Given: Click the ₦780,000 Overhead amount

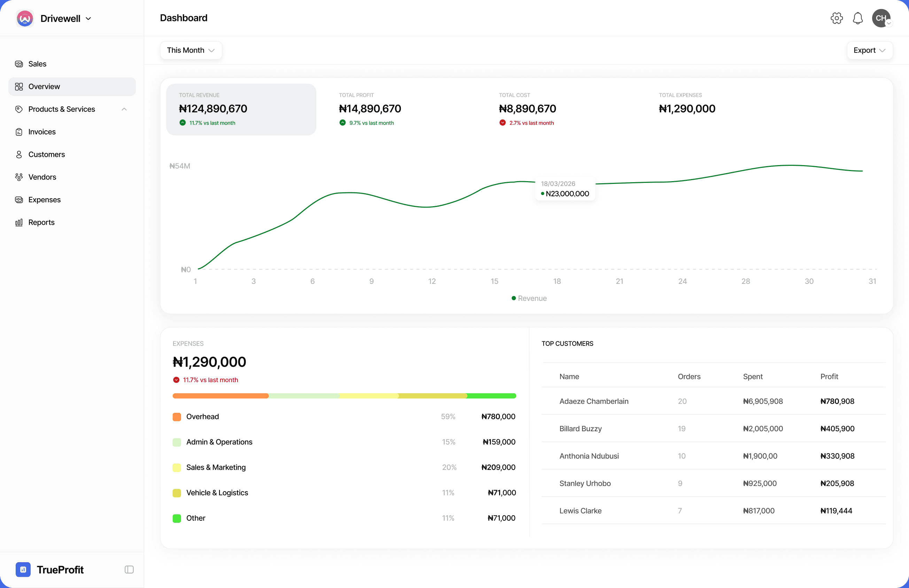Looking at the screenshot, I should point(498,417).
